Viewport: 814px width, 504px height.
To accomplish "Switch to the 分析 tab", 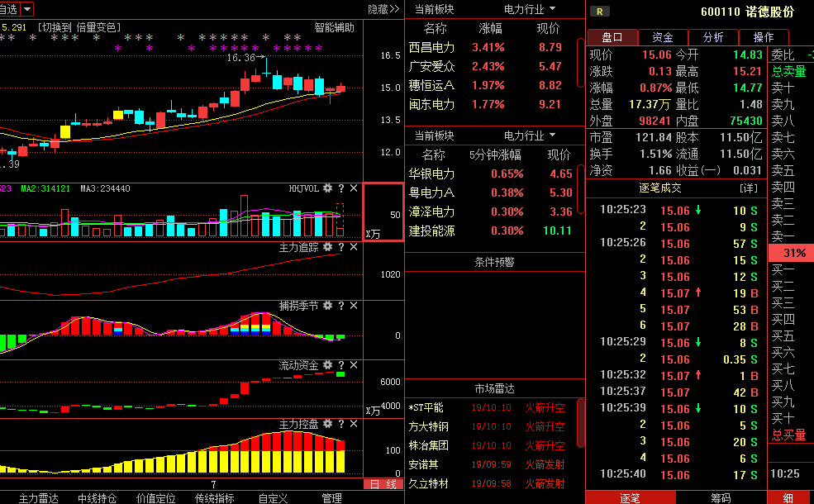I will pos(713,37).
